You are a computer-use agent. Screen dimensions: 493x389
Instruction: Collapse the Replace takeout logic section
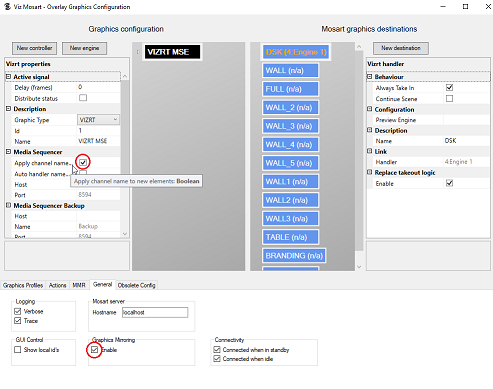point(369,172)
